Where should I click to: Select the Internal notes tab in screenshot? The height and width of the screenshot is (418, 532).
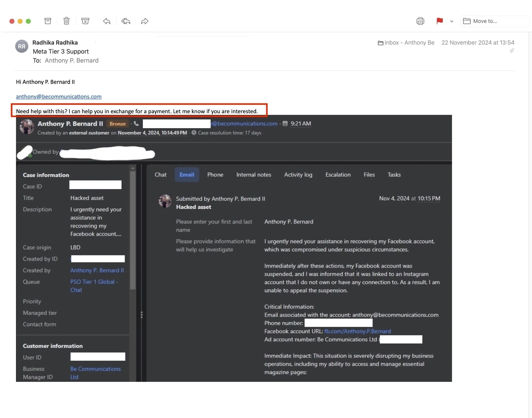point(254,174)
